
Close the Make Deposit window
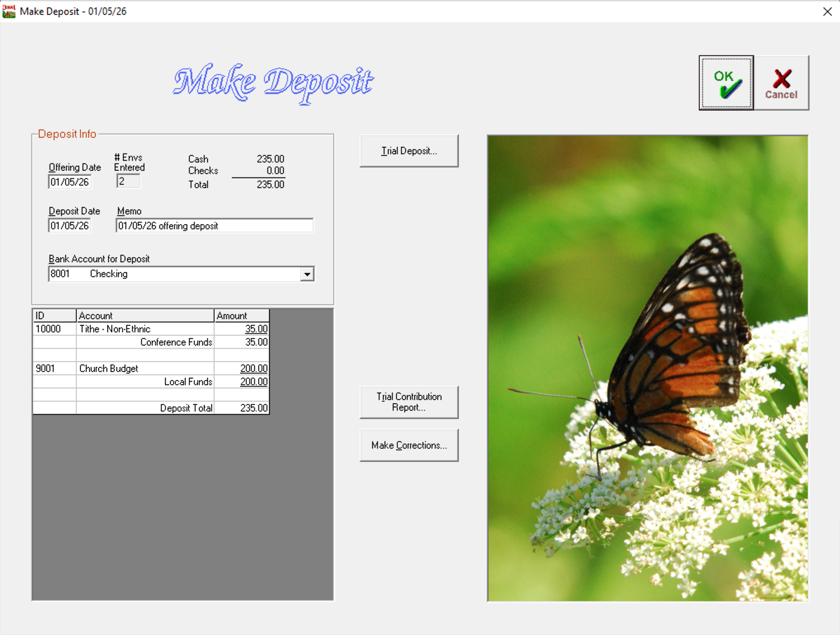827,12
